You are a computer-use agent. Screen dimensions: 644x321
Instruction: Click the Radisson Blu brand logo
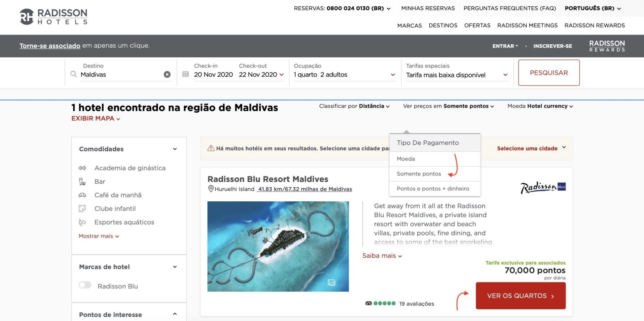click(x=543, y=187)
